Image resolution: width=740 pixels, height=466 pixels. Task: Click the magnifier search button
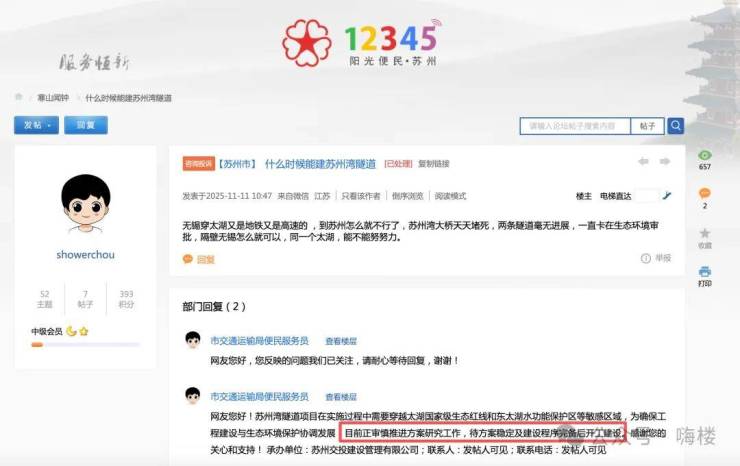point(675,126)
